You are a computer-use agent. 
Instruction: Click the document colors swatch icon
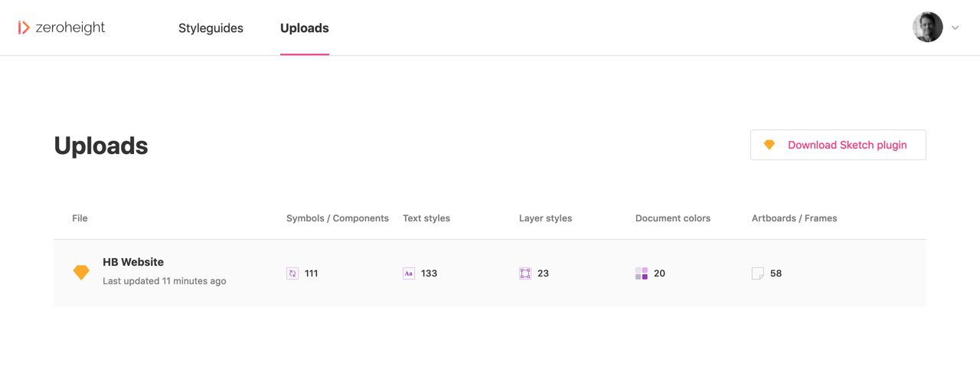[642, 273]
